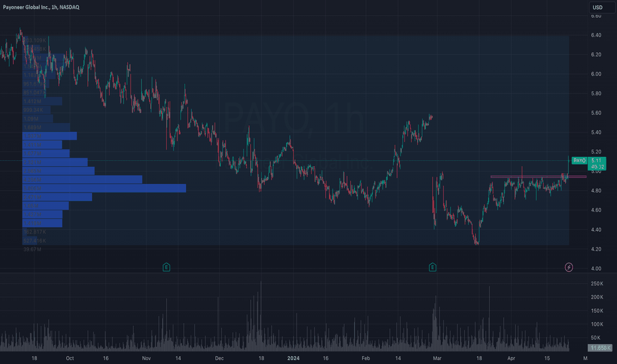The height and width of the screenshot is (364, 617).
Task: Click the 50K volume axis label
Action: point(596,338)
